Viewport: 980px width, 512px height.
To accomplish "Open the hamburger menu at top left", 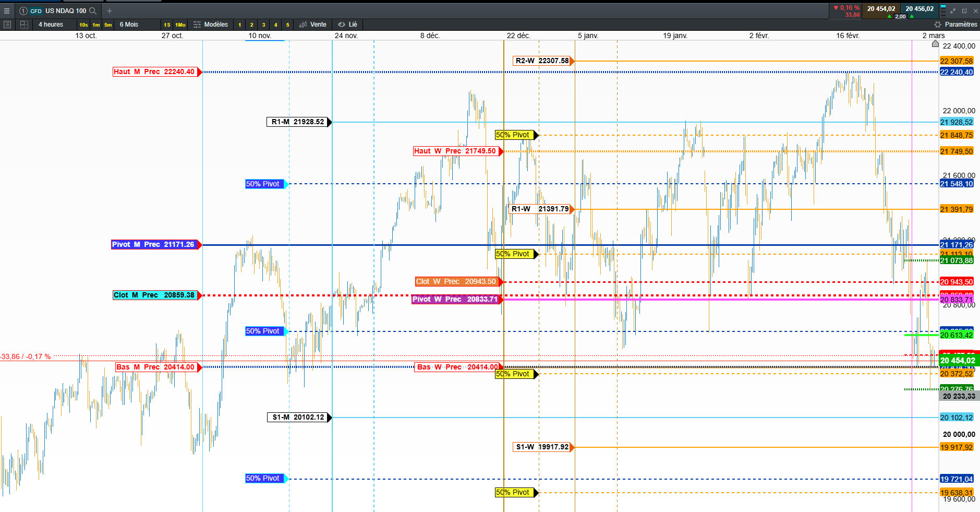I will click(x=7, y=11).
